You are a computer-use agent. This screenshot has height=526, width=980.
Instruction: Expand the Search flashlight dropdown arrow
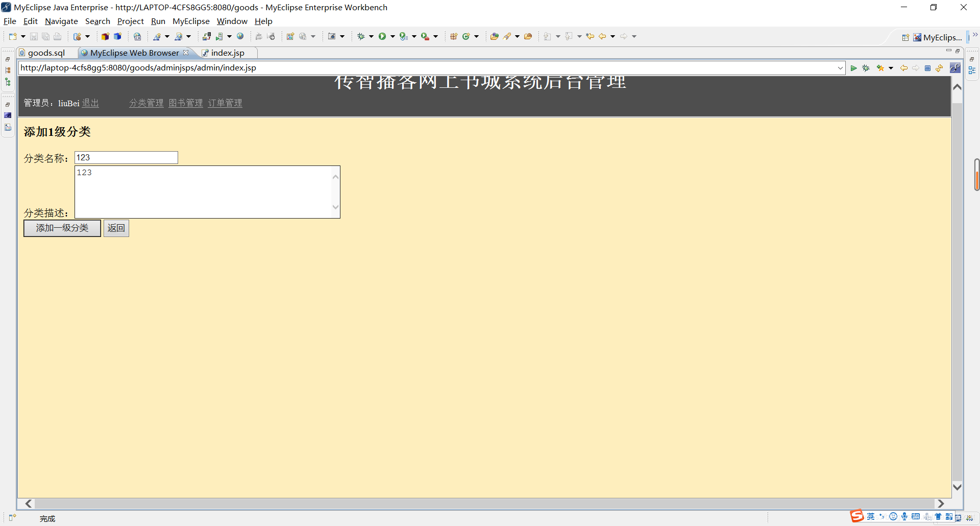coord(517,36)
